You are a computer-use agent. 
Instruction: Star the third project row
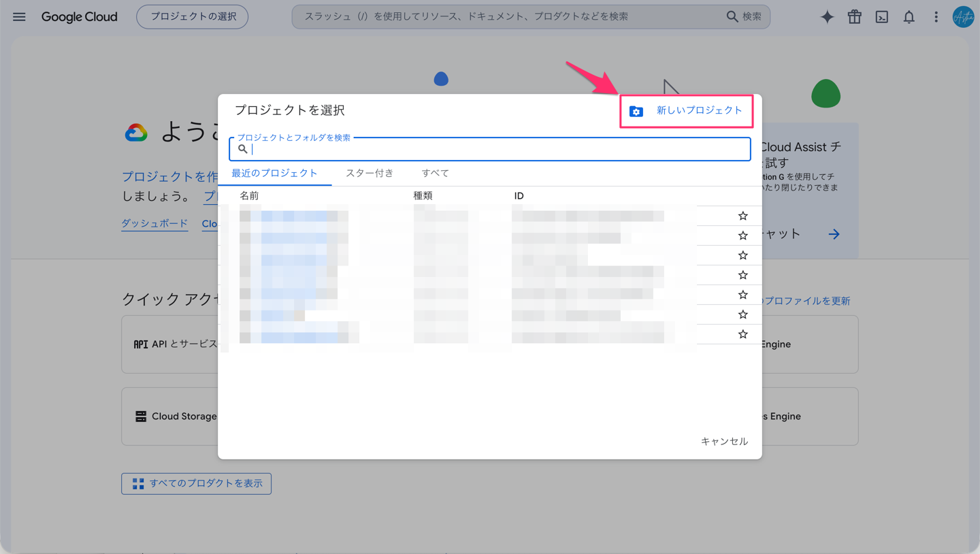click(743, 255)
